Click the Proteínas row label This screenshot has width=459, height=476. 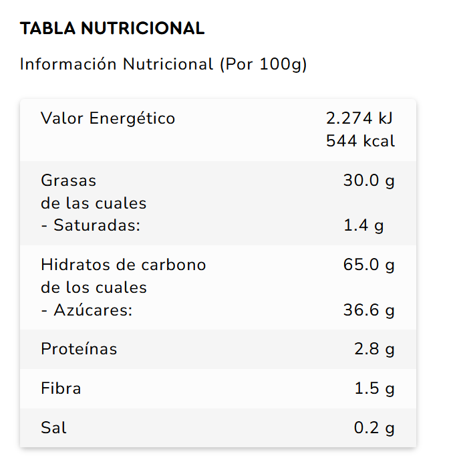79,349
